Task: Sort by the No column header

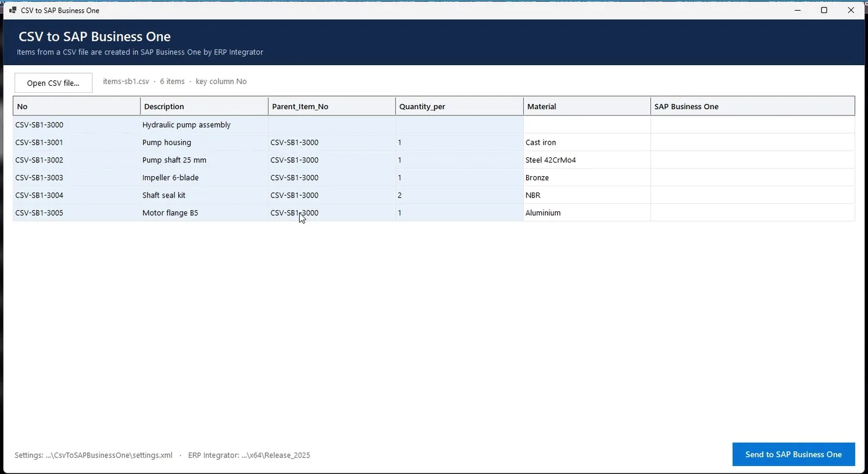Action: click(77, 107)
